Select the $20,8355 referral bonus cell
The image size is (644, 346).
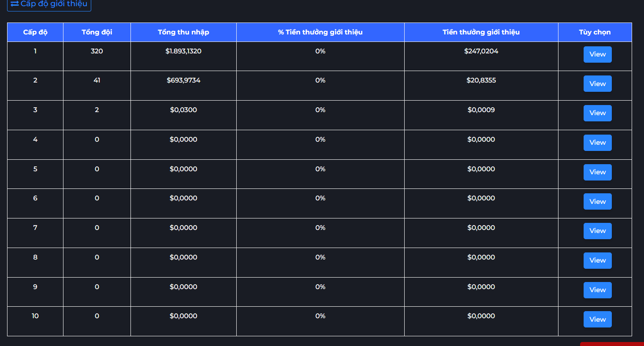(481, 80)
